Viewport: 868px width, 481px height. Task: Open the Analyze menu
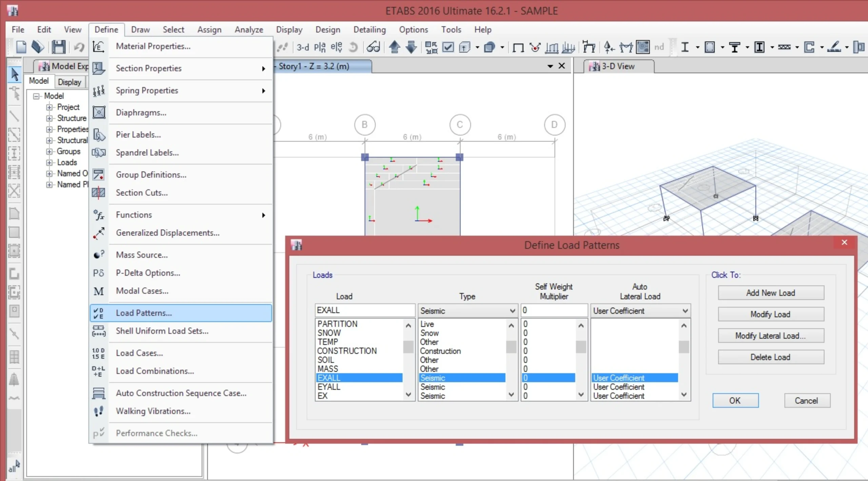tap(249, 30)
